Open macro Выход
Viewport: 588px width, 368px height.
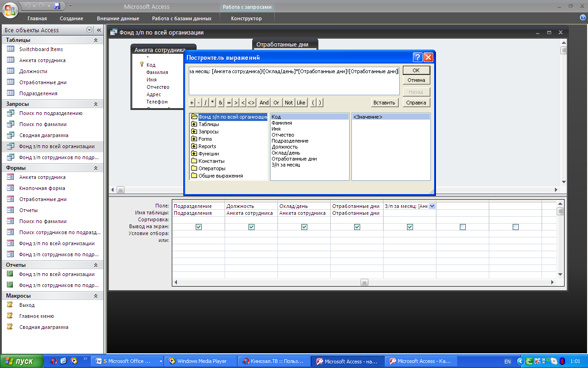coord(27,305)
